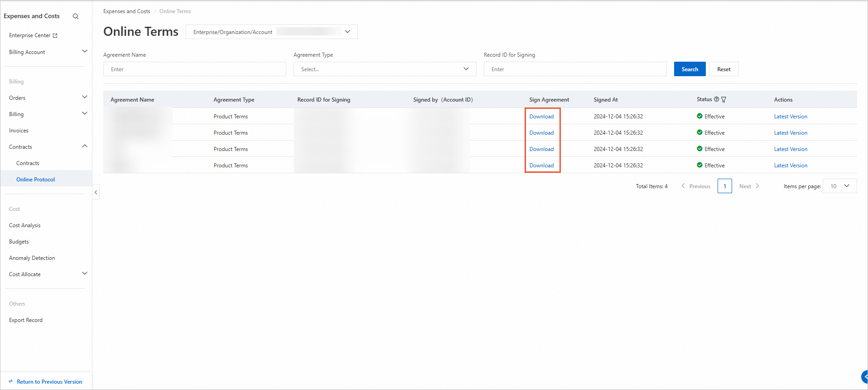Click Return to Previous Version link
Viewport: 868px width, 390px height.
[x=50, y=382]
